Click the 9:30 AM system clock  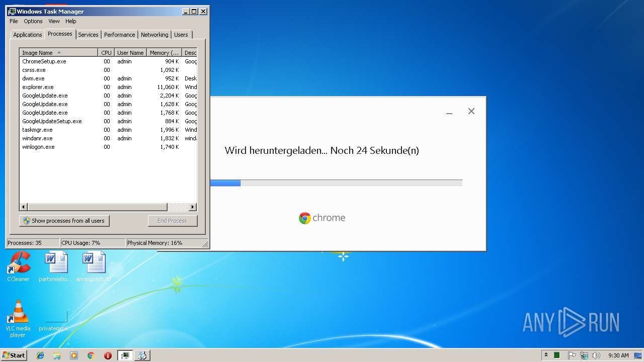pyautogui.click(x=618, y=355)
